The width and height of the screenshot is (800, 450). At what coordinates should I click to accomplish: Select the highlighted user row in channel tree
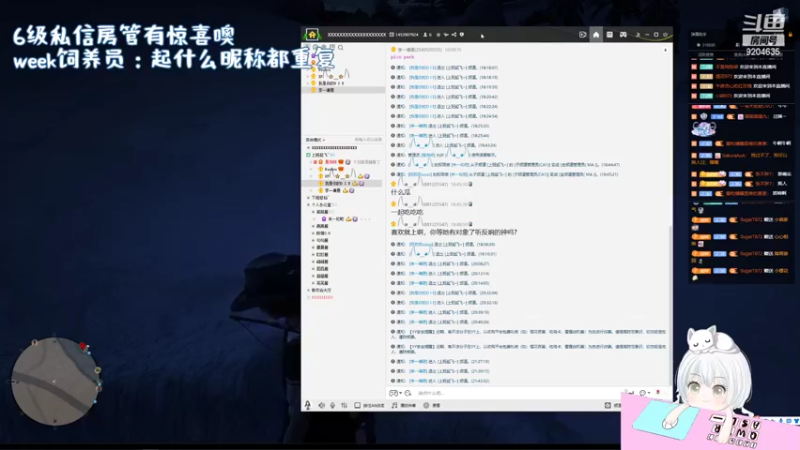[x=342, y=183]
